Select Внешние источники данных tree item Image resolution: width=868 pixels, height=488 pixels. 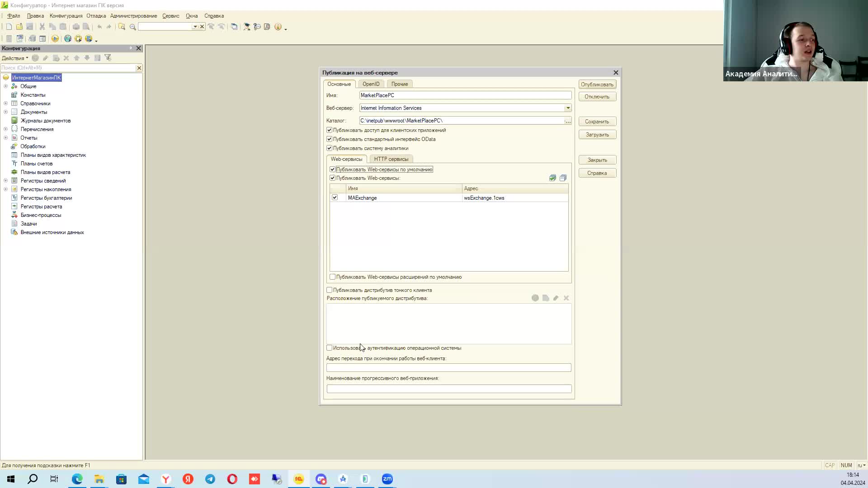coord(52,232)
